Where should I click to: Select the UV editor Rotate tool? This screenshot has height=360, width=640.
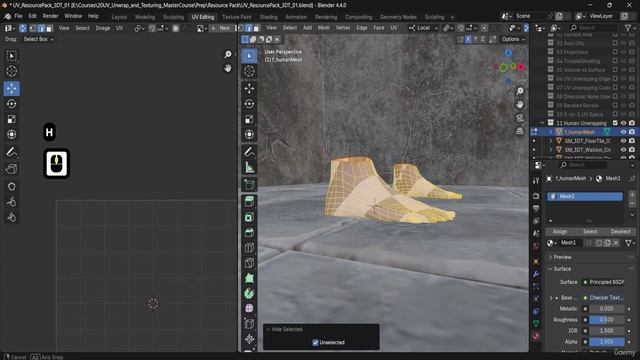pyautogui.click(x=11, y=104)
